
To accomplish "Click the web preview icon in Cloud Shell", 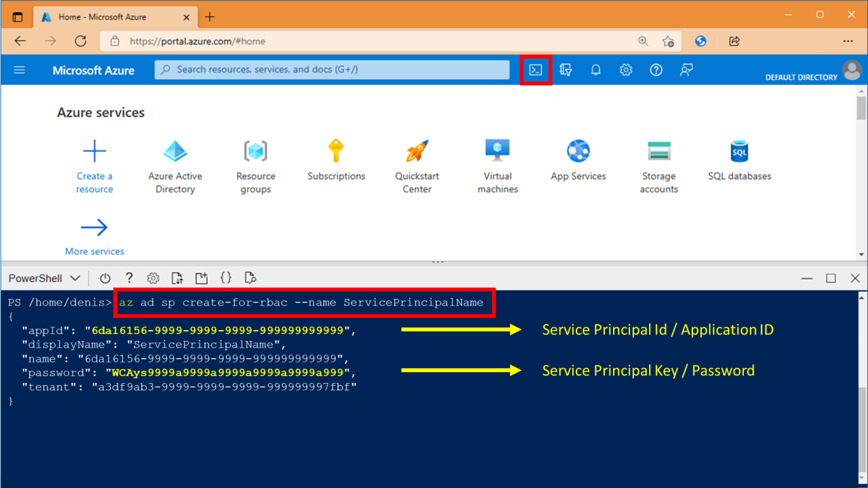I will click(x=250, y=278).
